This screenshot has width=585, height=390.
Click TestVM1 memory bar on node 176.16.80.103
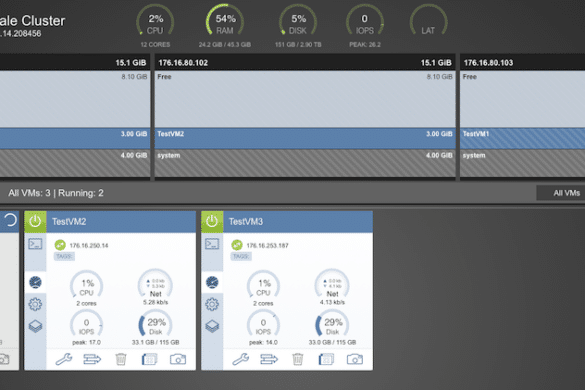point(522,138)
